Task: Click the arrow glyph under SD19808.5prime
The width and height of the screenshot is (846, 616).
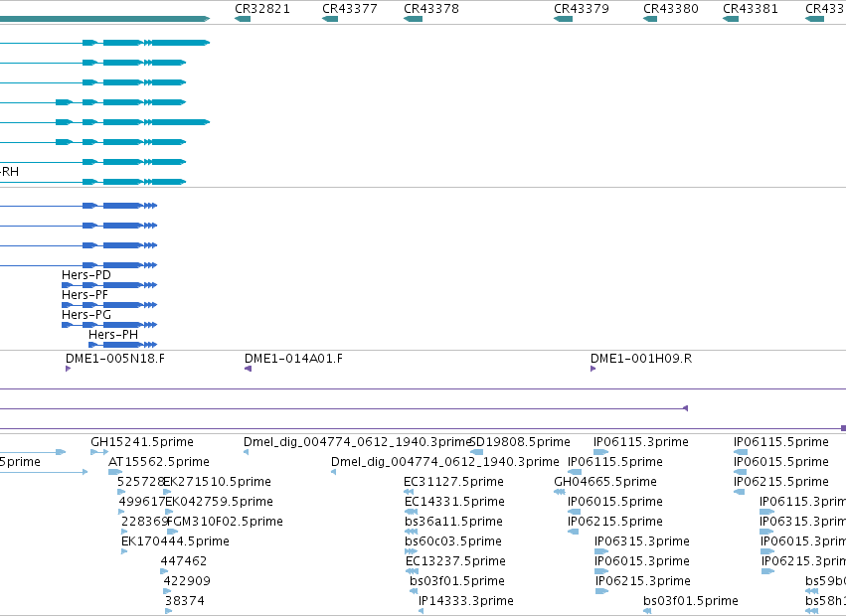Action: (x=476, y=452)
